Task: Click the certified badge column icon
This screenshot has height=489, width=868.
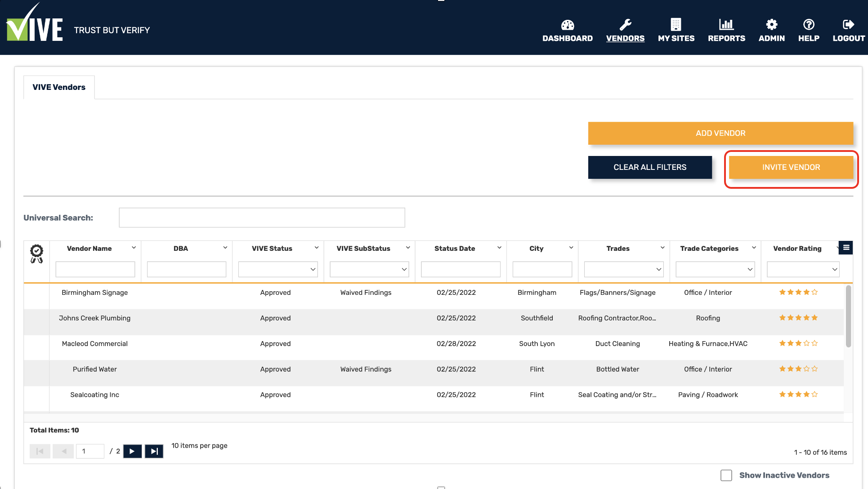Action: click(36, 253)
